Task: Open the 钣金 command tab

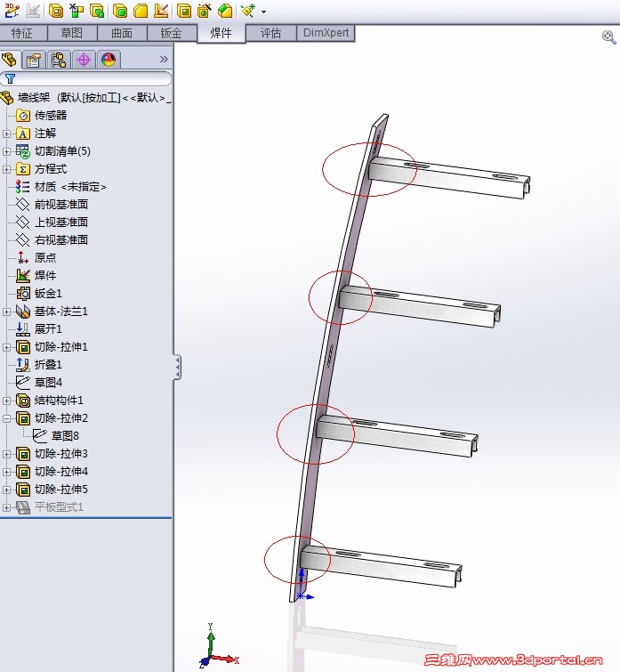Action: pyautogui.click(x=172, y=33)
